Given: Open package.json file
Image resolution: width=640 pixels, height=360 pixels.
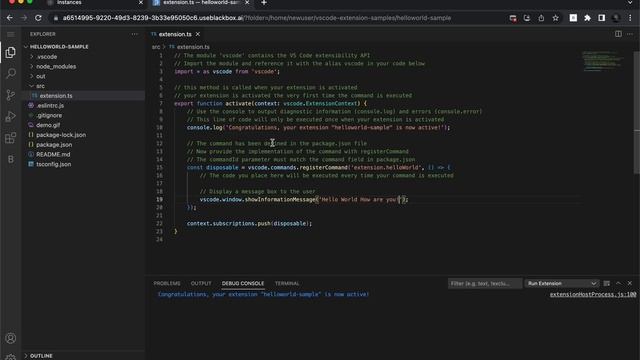Looking at the screenshot, I should click(54, 145).
